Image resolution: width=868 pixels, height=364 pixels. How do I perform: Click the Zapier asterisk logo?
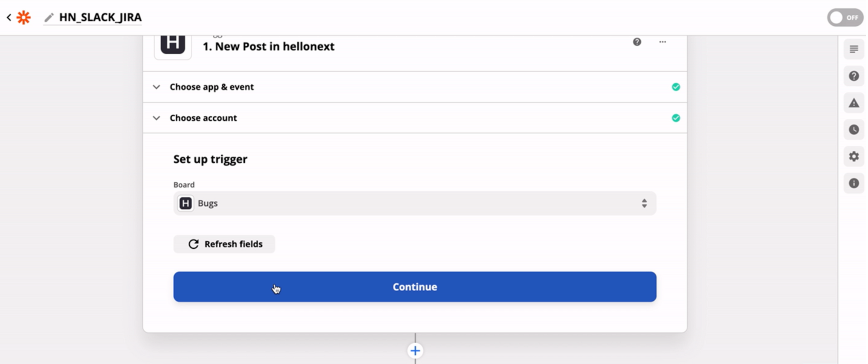pos(23,17)
